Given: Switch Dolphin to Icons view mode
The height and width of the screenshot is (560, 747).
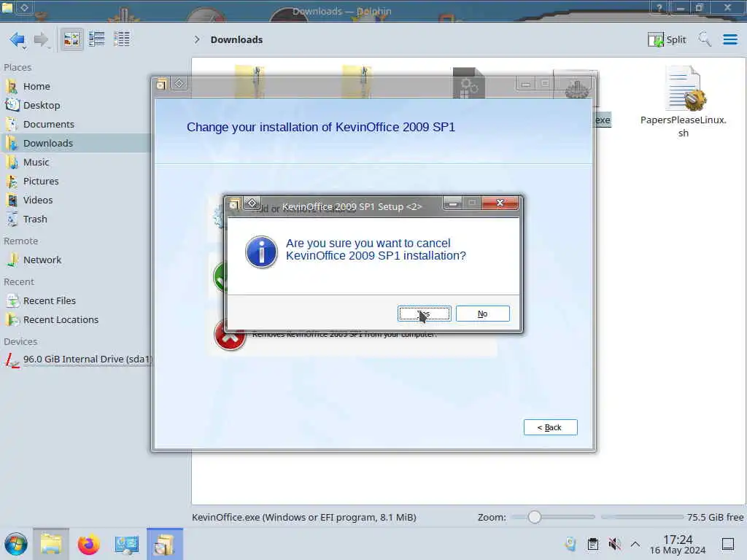Looking at the screenshot, I should tap(71, 39).
